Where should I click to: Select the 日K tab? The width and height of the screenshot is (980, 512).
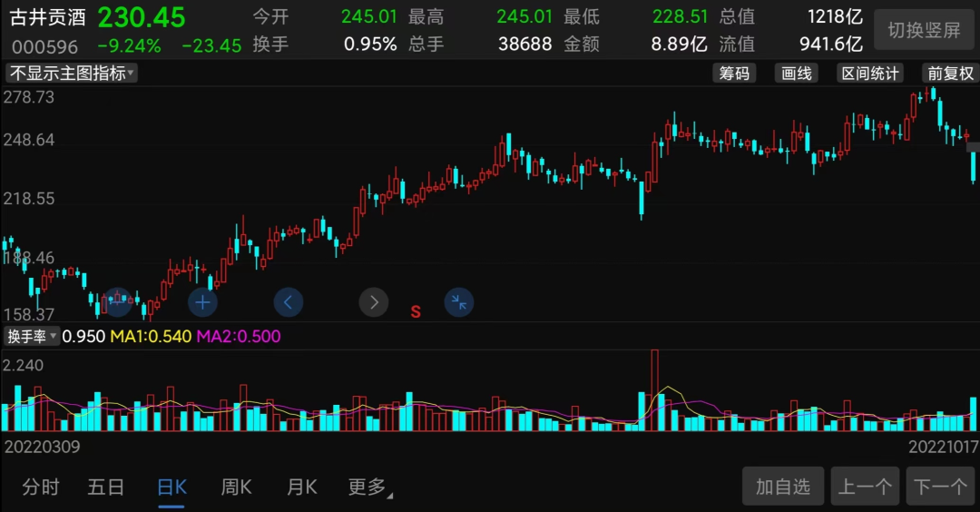tap(171, 487)
